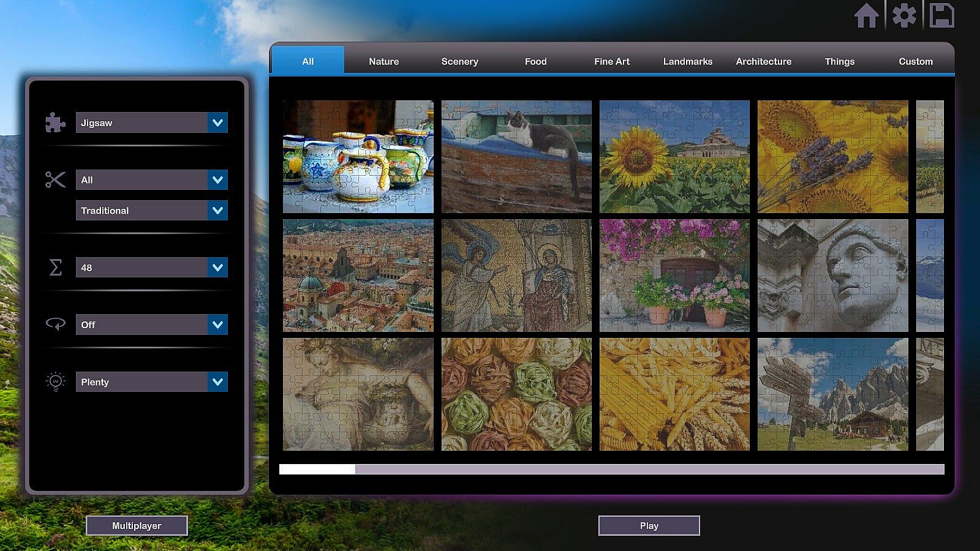Click the sigma piece count icon

pos(55,268)
